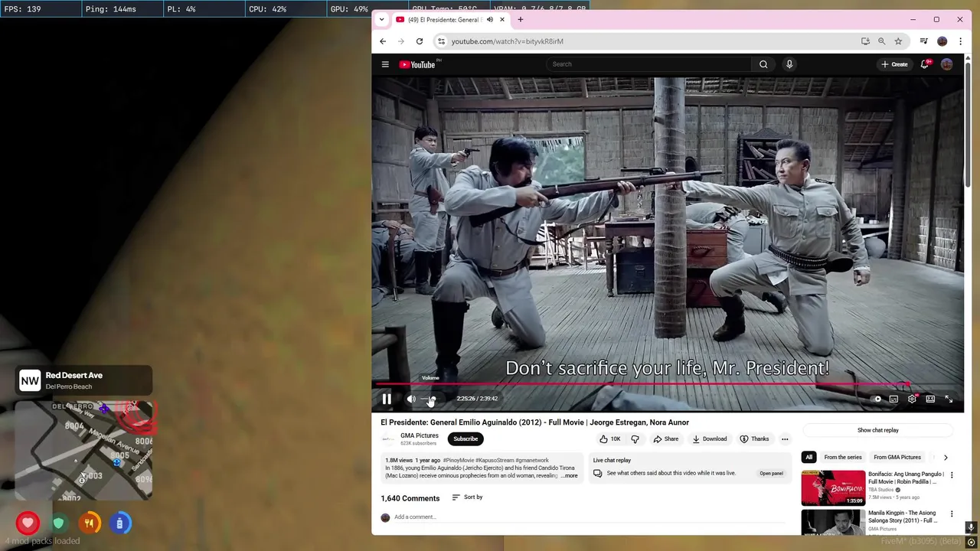Select From GMA Pictures chip
The image size is (980, 551).
tap(897, 457)
